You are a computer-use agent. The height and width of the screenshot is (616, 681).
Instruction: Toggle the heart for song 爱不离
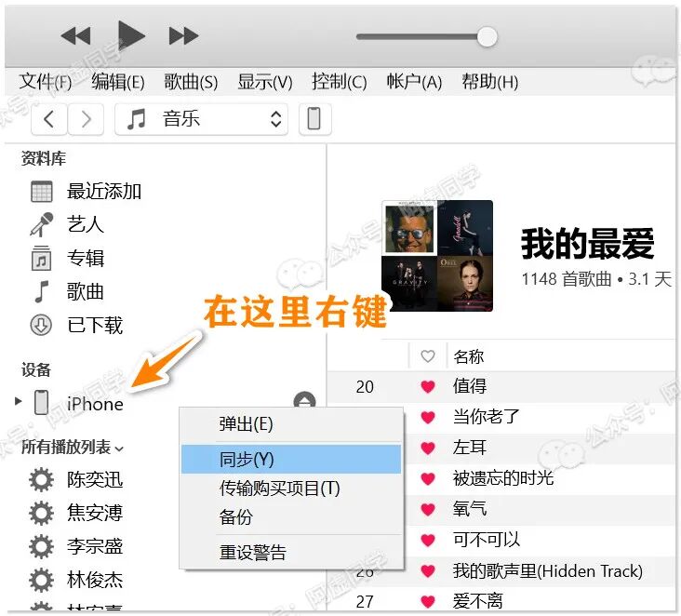428,602
